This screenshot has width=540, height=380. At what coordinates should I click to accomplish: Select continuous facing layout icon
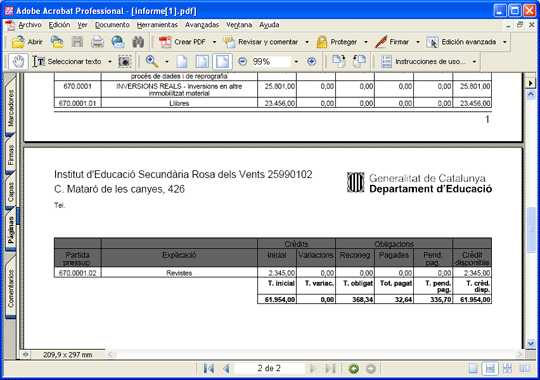pos(507,369)
